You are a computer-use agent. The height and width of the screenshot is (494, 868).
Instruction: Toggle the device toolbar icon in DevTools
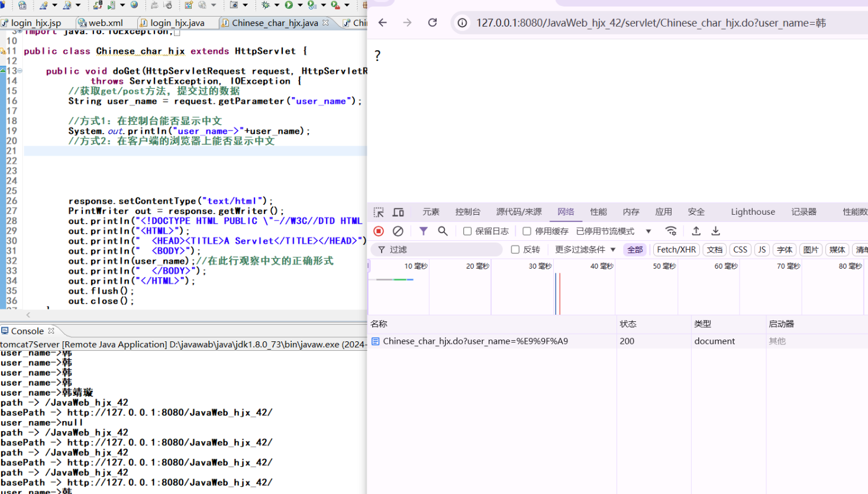(398, 212)
